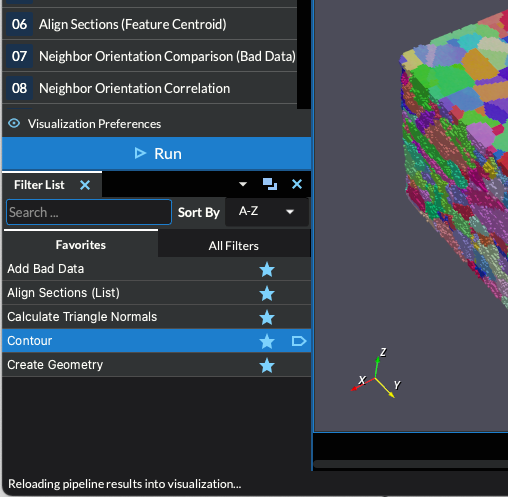508x497 pixels.
Task: Switch to the All Filters tab
Action: 234,246
